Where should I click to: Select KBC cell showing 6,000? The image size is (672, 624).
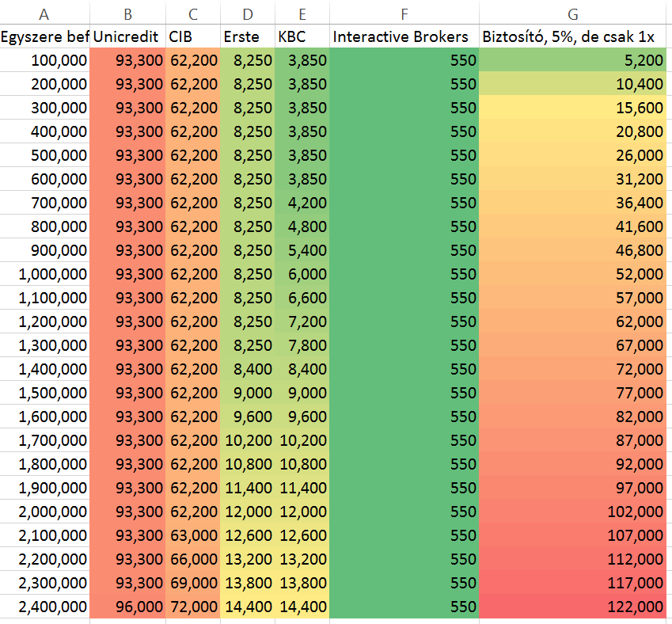pos(302,274)
